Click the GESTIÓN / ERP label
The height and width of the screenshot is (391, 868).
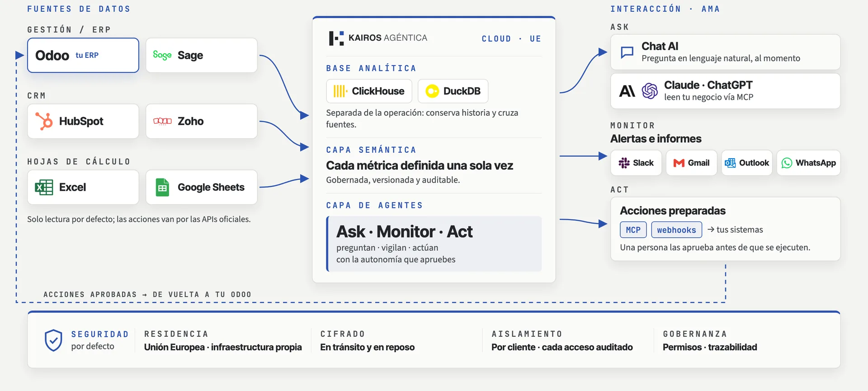point(69,30)
